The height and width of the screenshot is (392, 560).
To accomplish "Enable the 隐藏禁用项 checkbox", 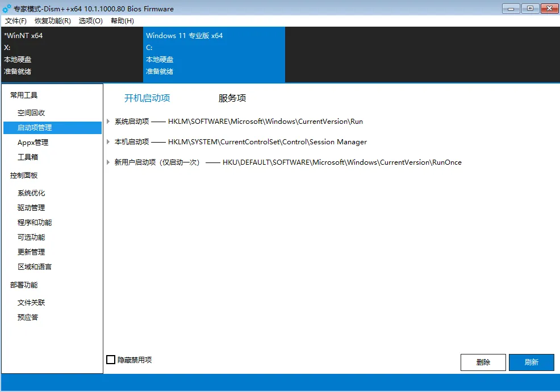I will coord(111,359).
